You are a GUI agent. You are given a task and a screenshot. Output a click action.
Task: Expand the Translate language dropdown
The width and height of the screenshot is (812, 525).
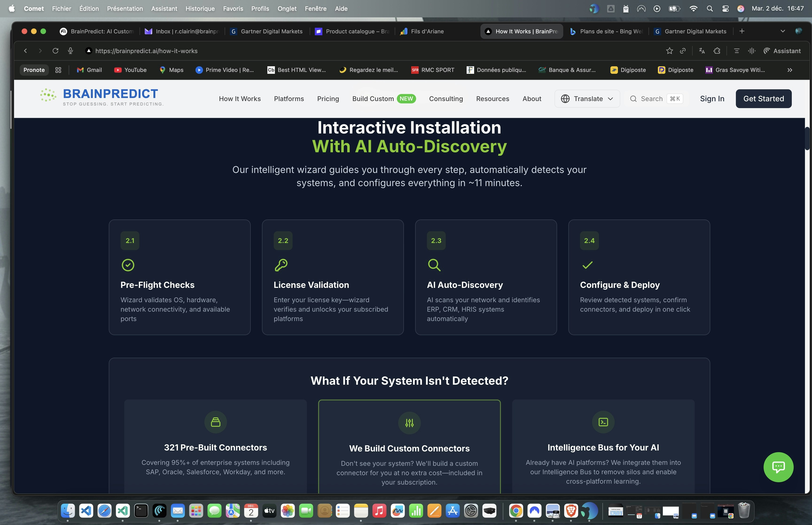click(x=587, y=99)
